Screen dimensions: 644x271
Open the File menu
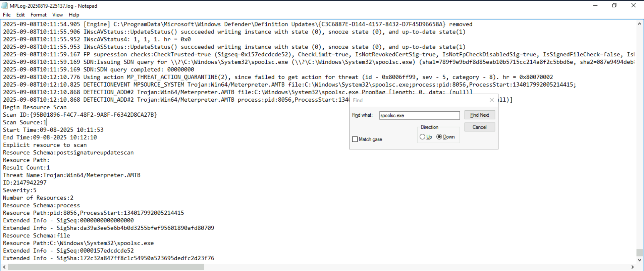pyautogui.click(x=7, y=15)
